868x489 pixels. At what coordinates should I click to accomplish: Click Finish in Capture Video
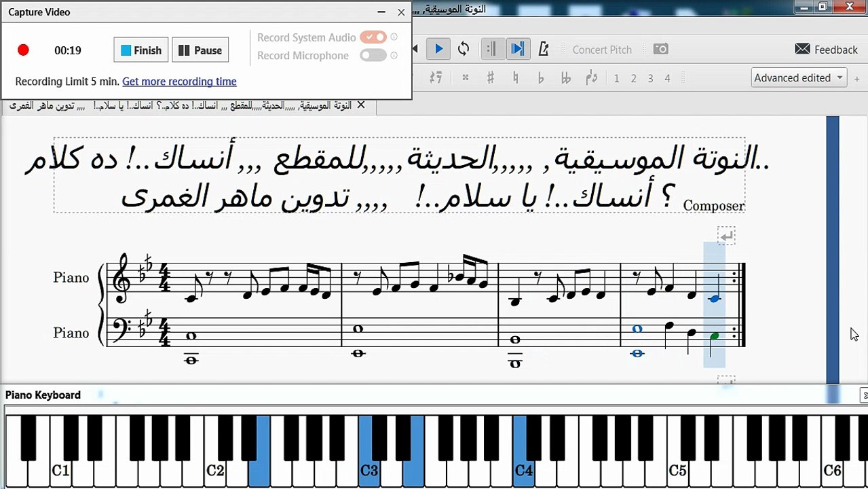(x=141, y=50)
